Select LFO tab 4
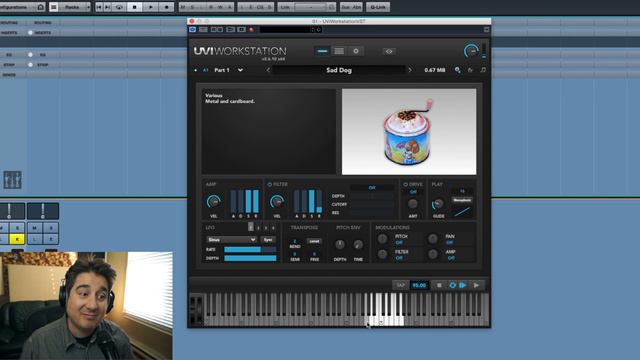The width and height of the screenshot is (640, 360). [273, 227]
